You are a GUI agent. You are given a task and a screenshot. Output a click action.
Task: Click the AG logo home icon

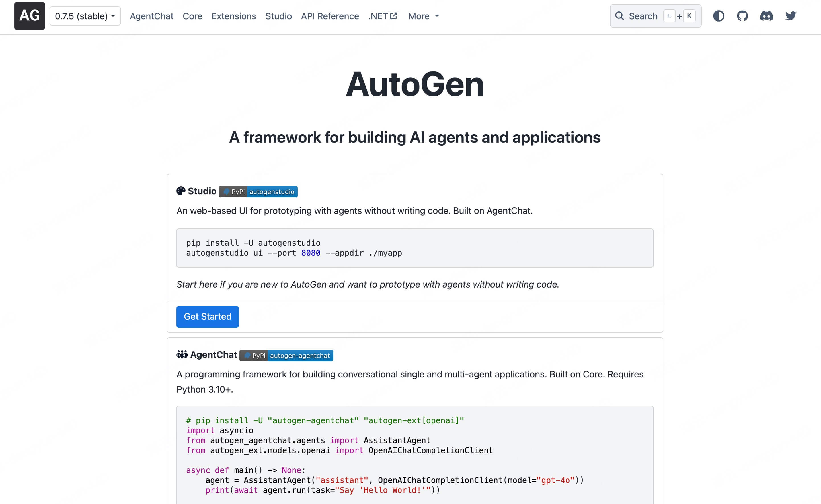(x=29, y=16)
